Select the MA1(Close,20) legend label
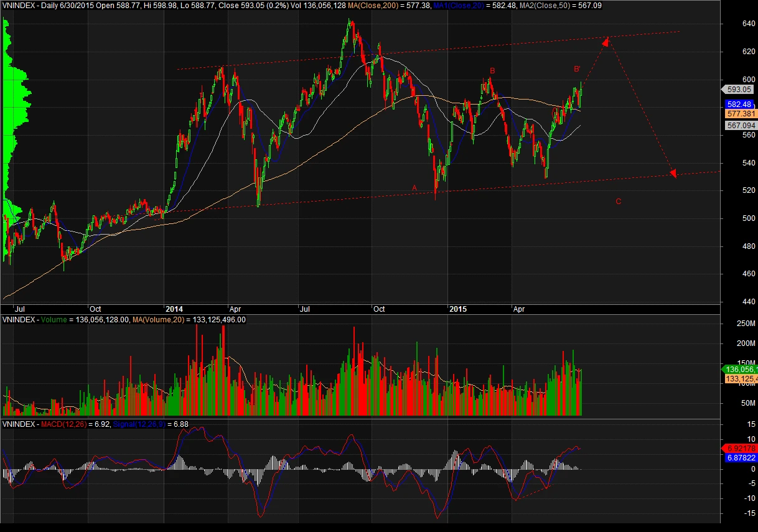Viewport: 758px width, 532px height. [x=458, y=6]
